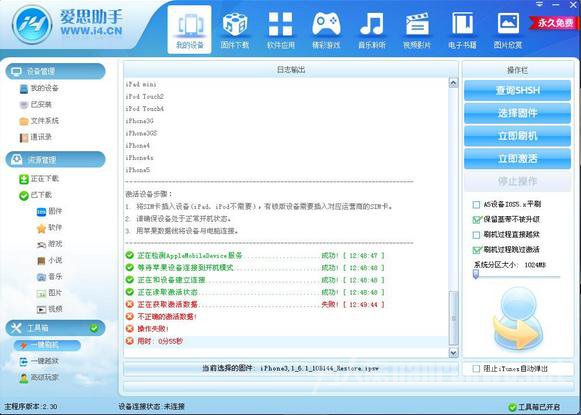Image resolution: width=581 pixels, height=415 pixels.
Task: Open the 视频影片 video tab
Action: click(x=417, y=30)
